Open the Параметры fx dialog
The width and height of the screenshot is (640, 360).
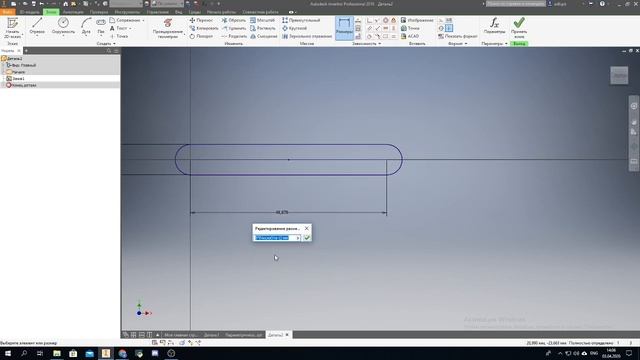tap(494, 26)
